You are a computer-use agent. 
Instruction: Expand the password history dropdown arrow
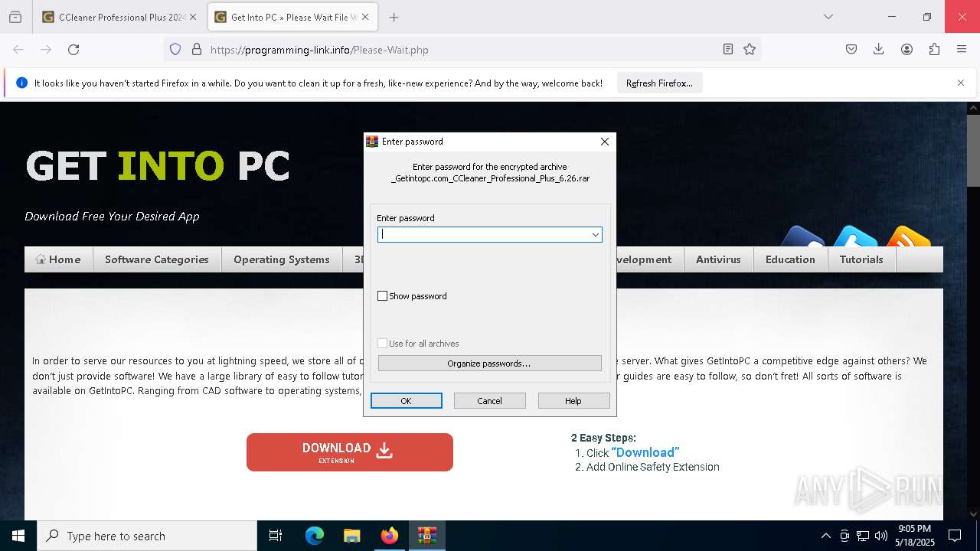595,234
